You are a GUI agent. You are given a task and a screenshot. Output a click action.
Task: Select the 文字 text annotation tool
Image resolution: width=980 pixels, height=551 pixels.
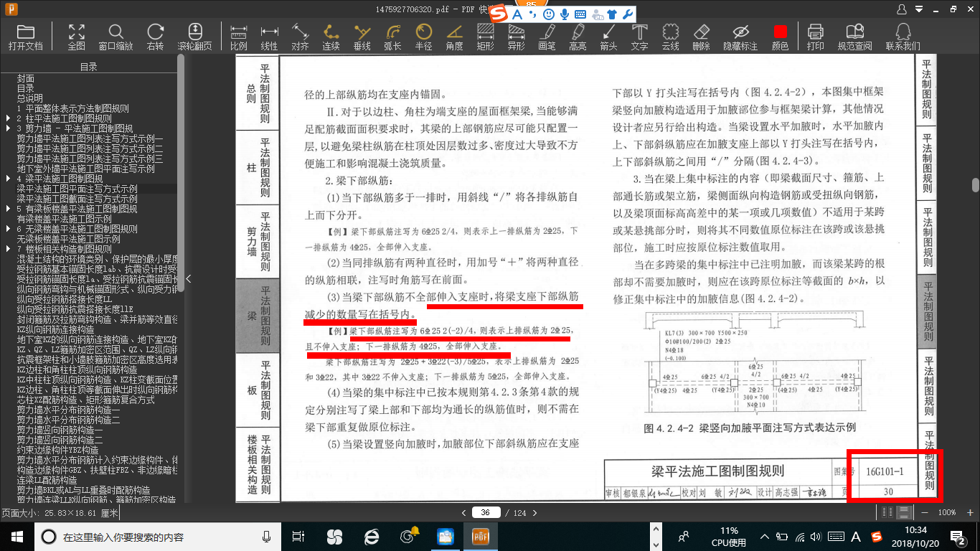639,37
